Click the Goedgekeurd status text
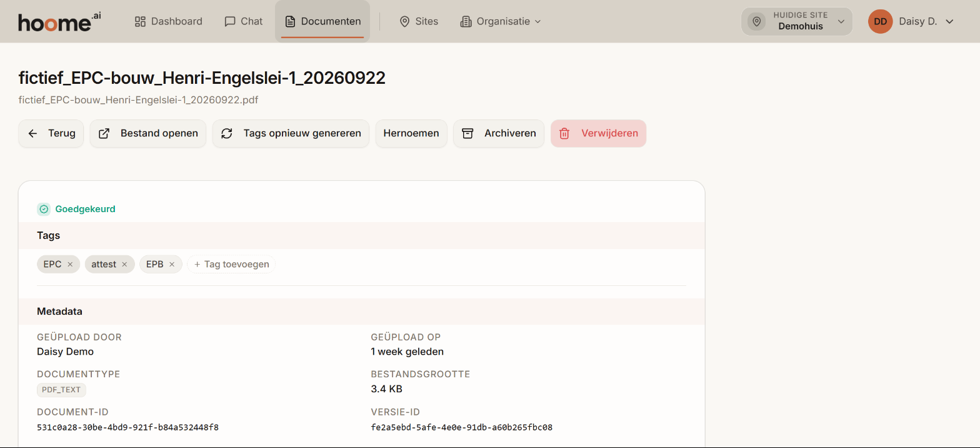Viewport: 980px width, 448px height. tap(86, 209)
